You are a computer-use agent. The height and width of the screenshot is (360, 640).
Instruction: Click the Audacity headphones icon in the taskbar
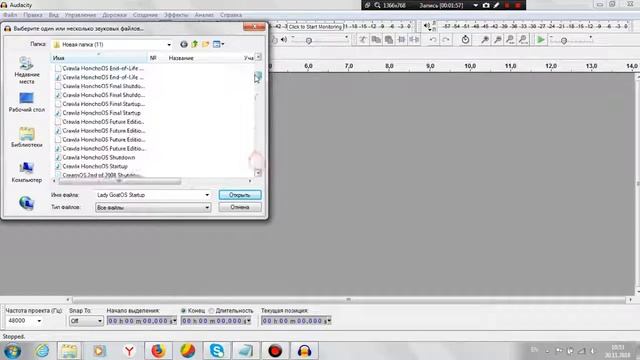[x=304, y=351]
